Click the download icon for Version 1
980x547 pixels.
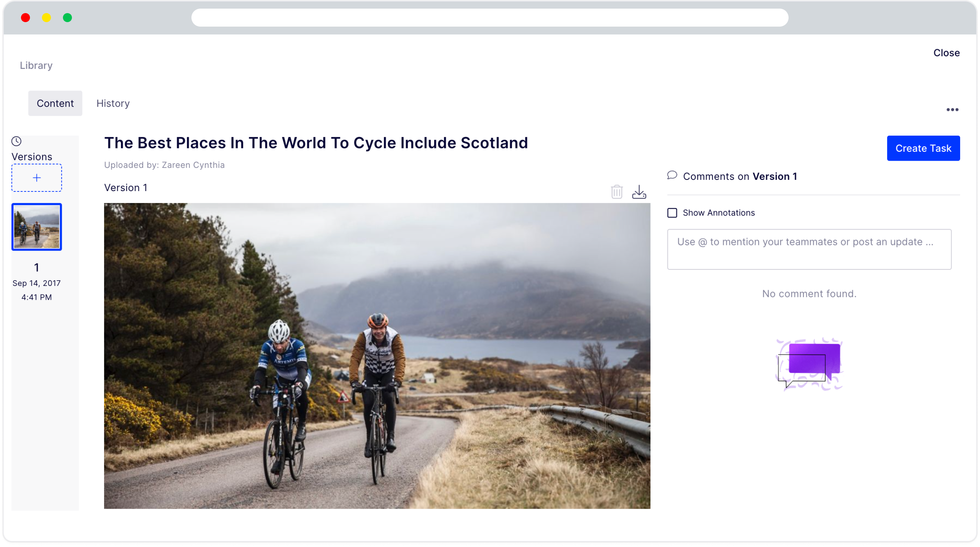[x=639, y=191]
